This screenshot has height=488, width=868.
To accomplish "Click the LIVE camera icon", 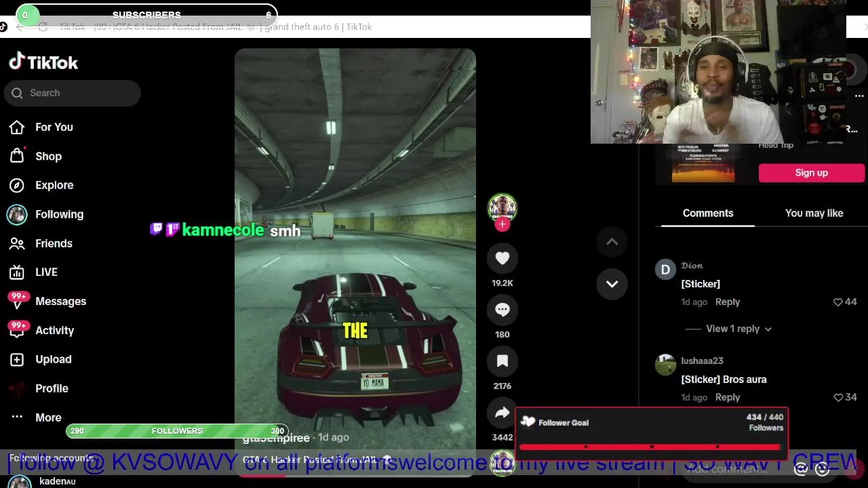I will coord(17,272).
